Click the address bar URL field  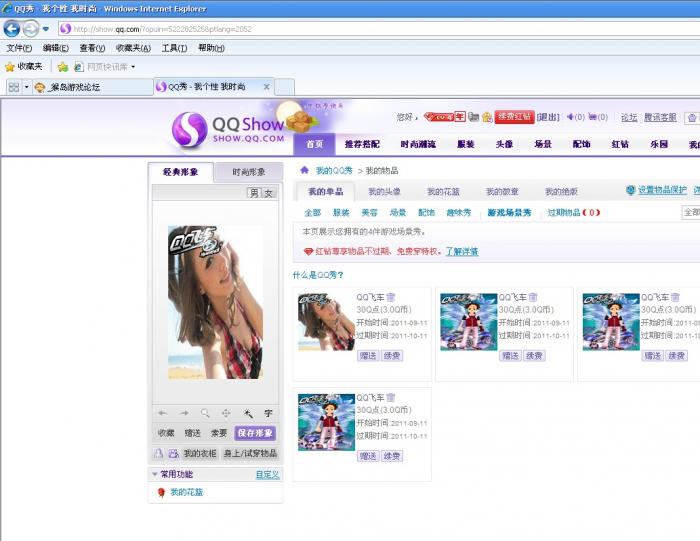tap(379, 29)
